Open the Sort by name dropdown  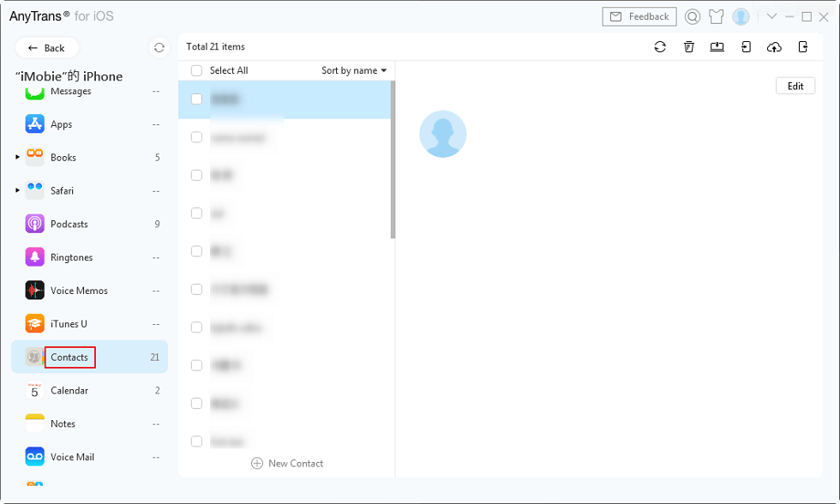click(353, 70)
